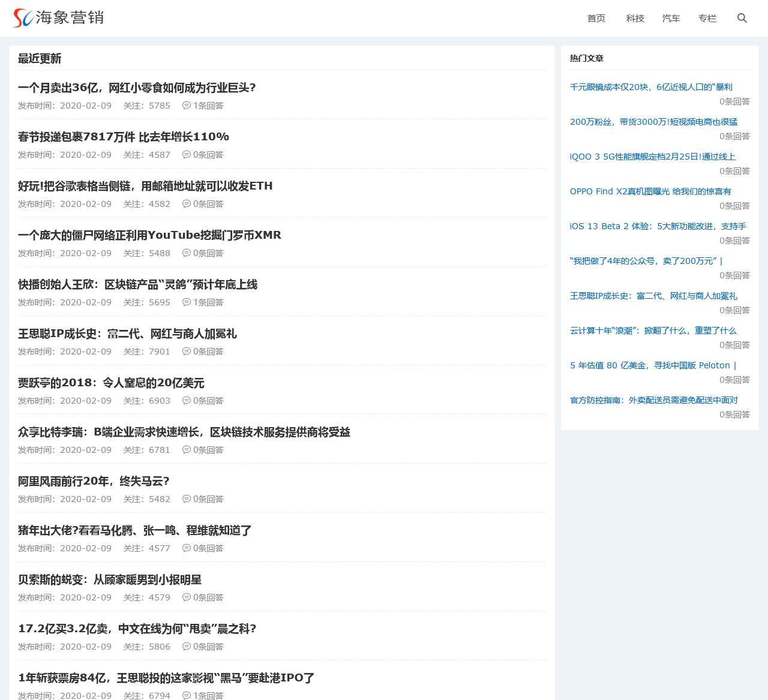
Task: Open article 贝索斯的蜕变：从顾家暖男到小报明星
Action: click(x=110, y=579)
